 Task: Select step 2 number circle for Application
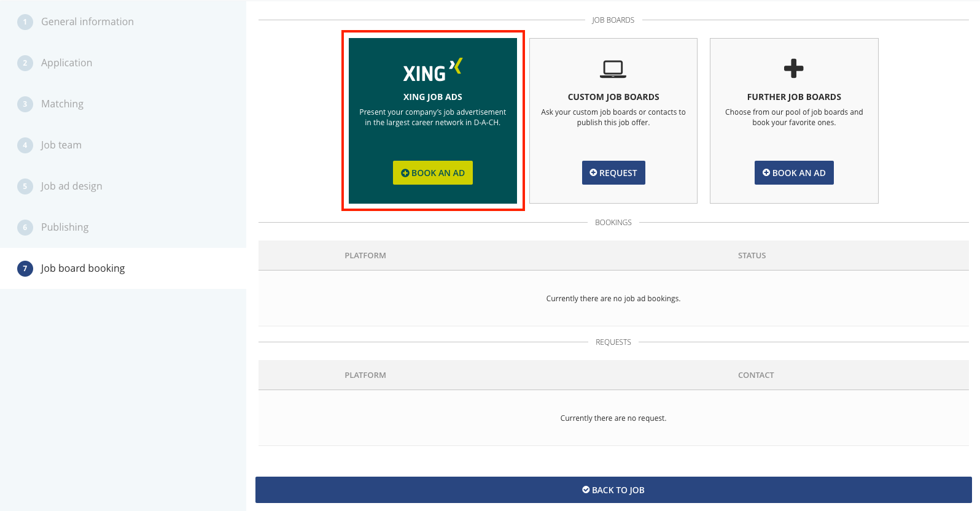pos(25,63)
